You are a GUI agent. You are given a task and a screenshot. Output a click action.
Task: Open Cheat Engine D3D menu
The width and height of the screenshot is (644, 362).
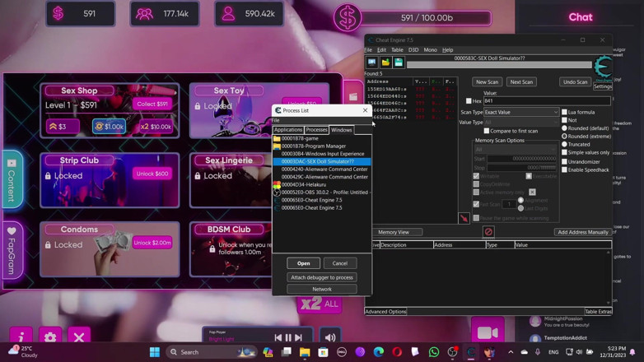pos(413,49)
